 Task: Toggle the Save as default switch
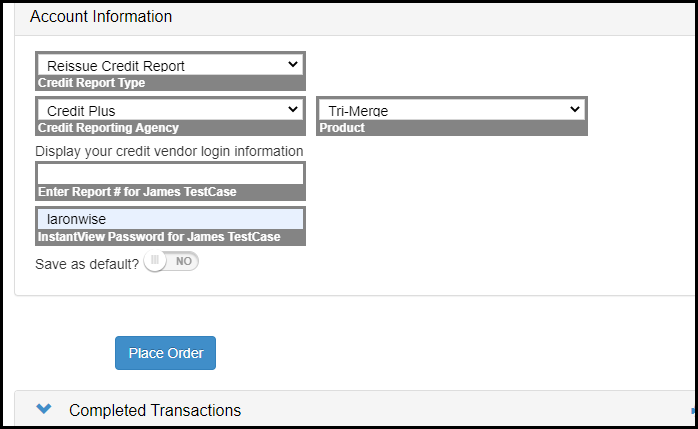click(171, 261)
